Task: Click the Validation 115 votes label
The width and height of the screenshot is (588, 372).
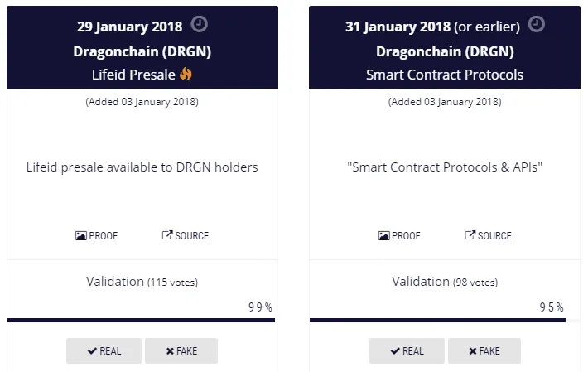Action: [142, 282]
